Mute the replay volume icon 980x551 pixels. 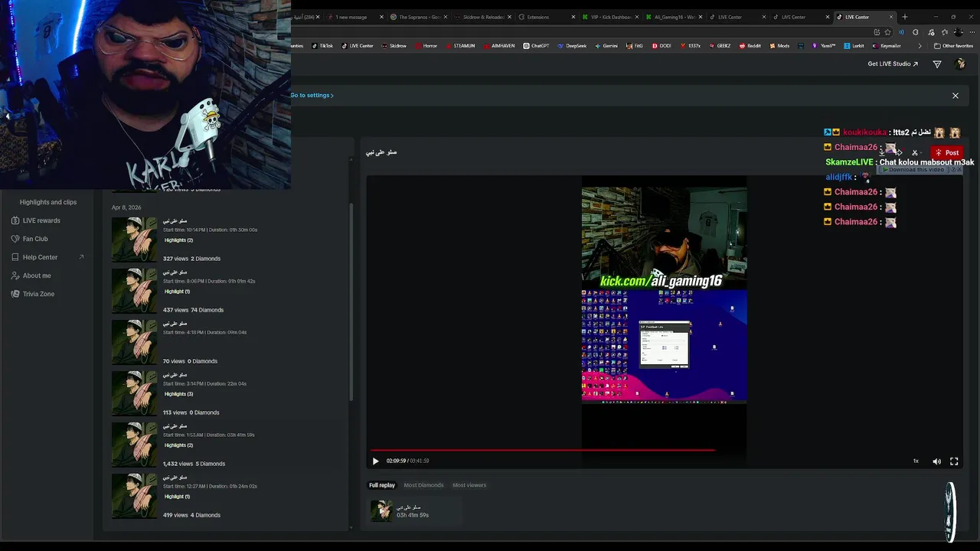tap(936, 461)
